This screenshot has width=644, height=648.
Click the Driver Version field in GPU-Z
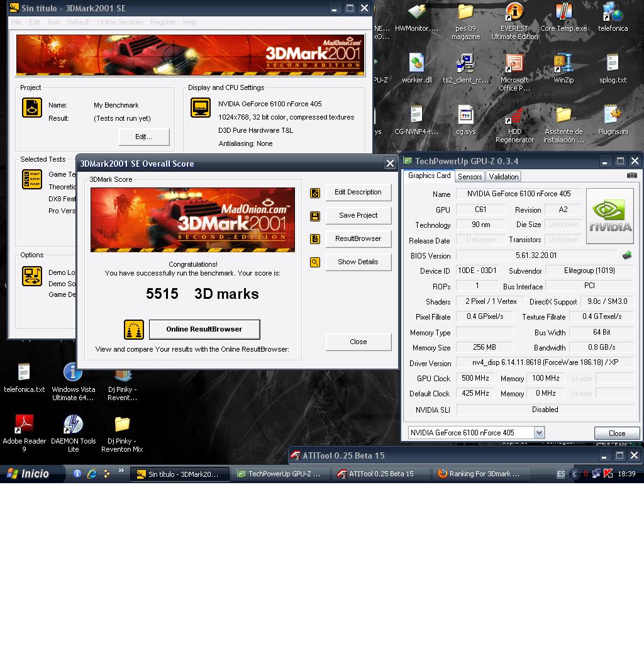[545, 362]
